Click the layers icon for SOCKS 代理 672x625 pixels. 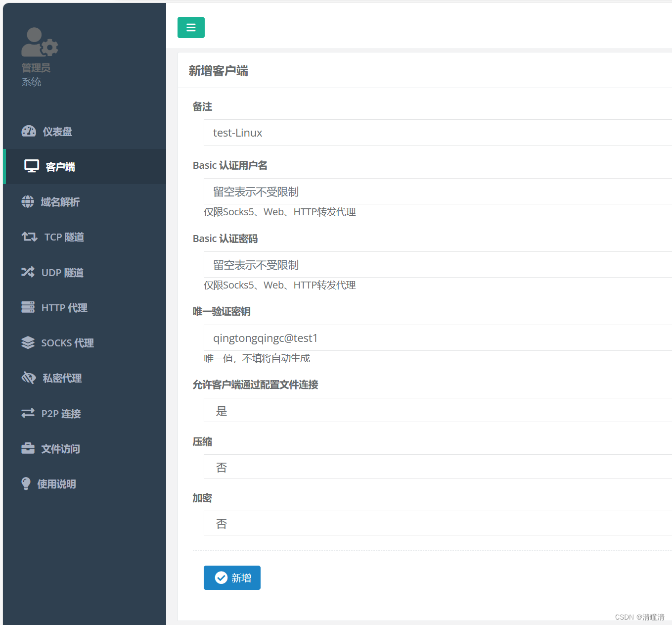(28, 342)
